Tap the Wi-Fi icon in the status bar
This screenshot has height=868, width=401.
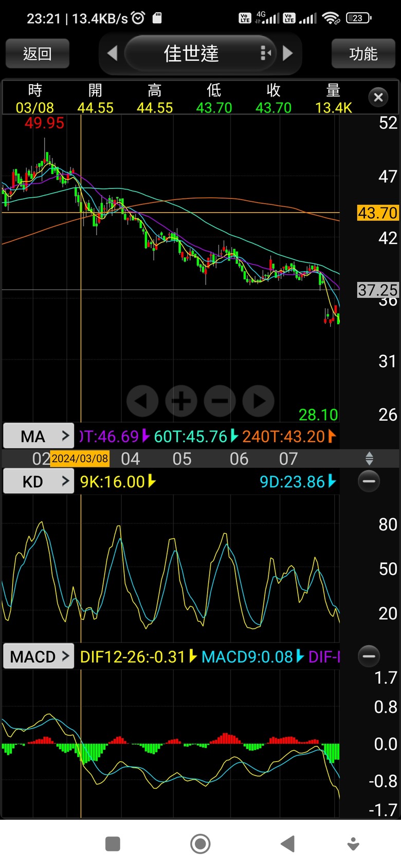331,18
